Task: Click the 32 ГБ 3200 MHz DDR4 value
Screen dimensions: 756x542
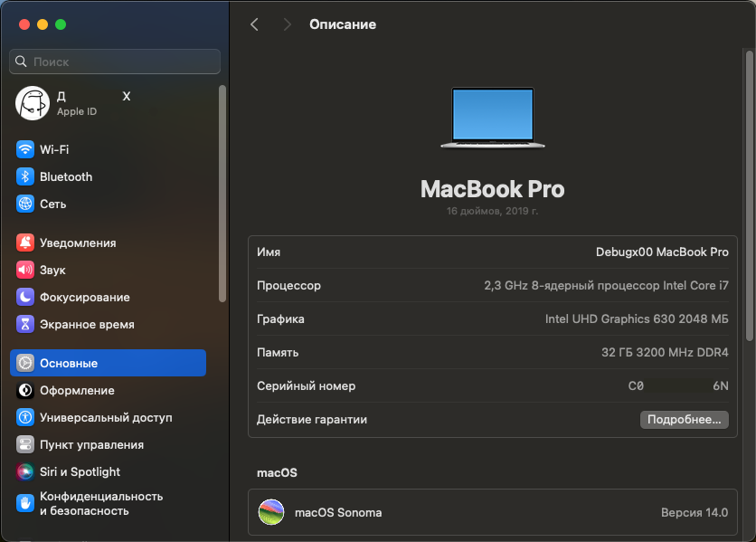Action: pyautogui.click(x=665, y=352)
